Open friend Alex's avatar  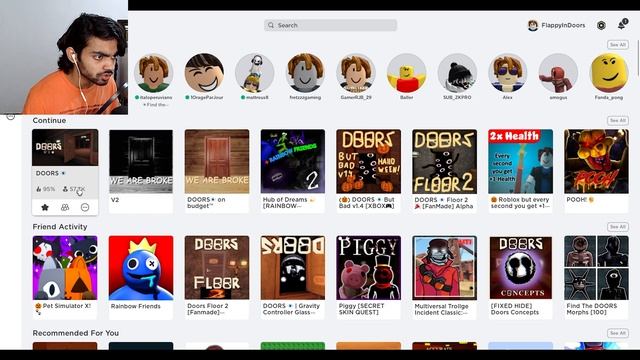coord(508,73)
